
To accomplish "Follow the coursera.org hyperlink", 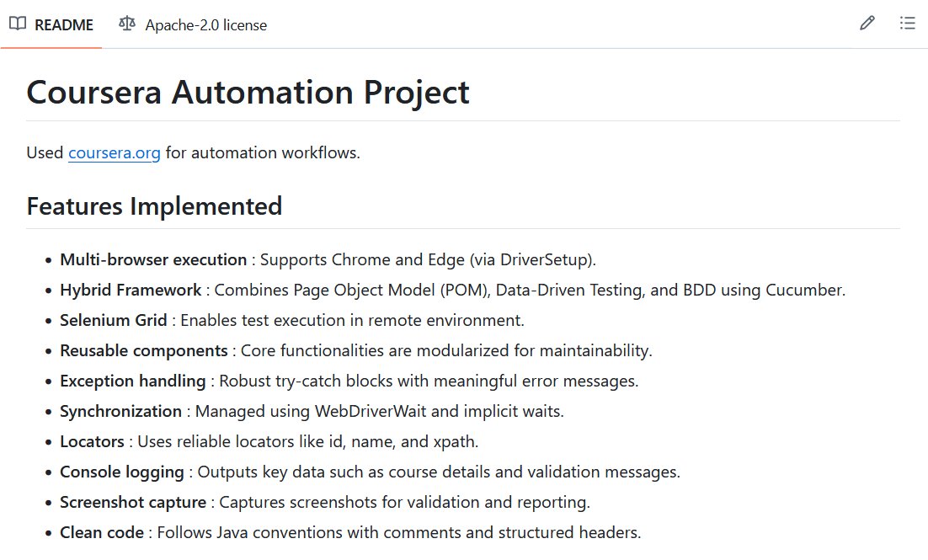I will pos(115,152).
